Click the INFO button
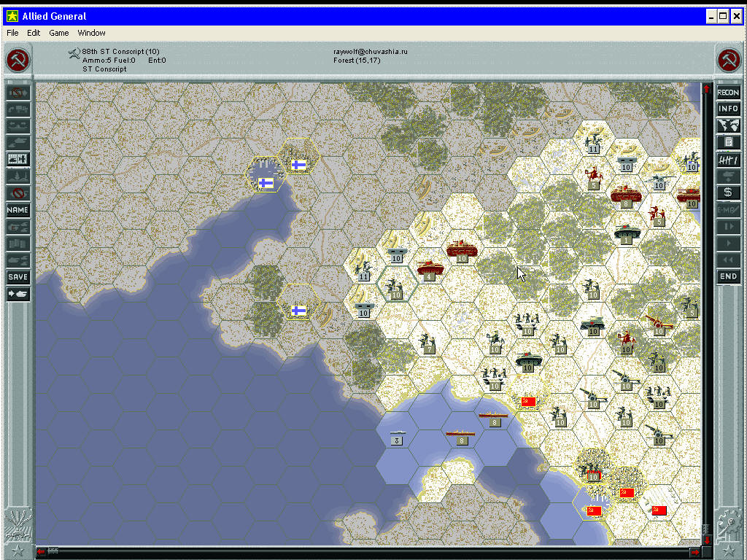 click(728, 109)
